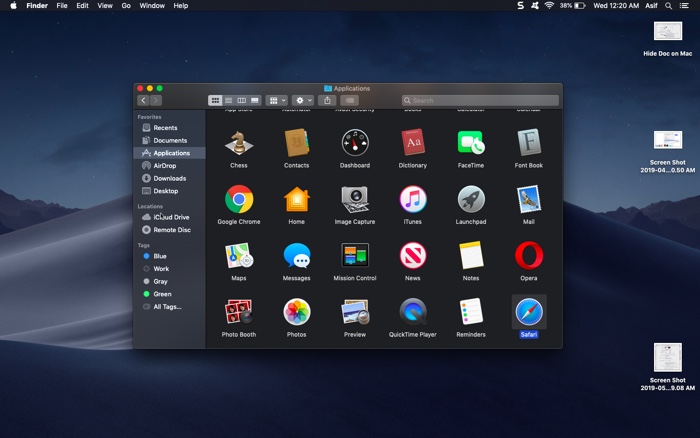This screenshot has width=700, height=438.
Task: Click the Finder search field
Action: pos(480,100)
